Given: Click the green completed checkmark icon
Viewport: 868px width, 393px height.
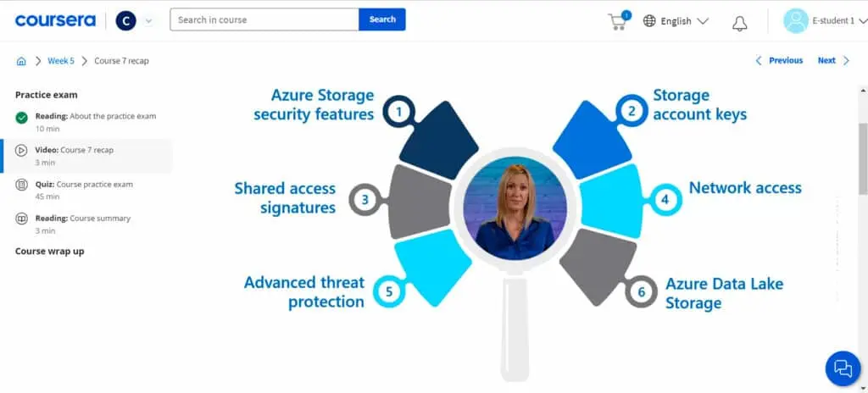Looking at the screenshot, I should pyautogui.click(x=21, y=118).
